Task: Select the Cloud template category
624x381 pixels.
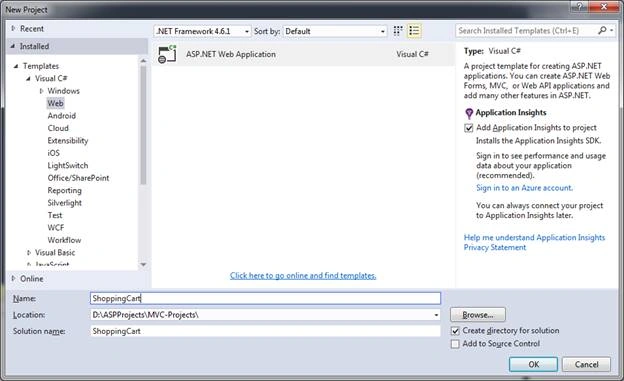Action: point(58,128)
